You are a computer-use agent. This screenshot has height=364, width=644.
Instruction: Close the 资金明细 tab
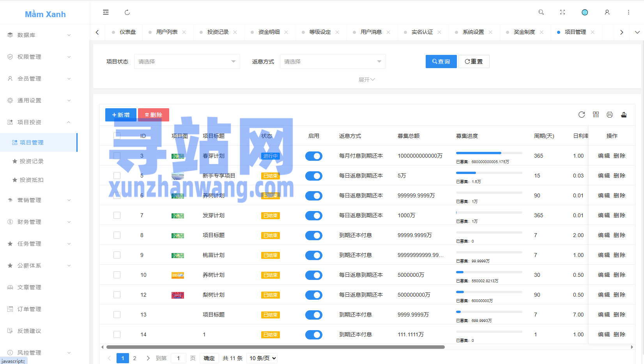pyautogui.click(x=286, y=32)
